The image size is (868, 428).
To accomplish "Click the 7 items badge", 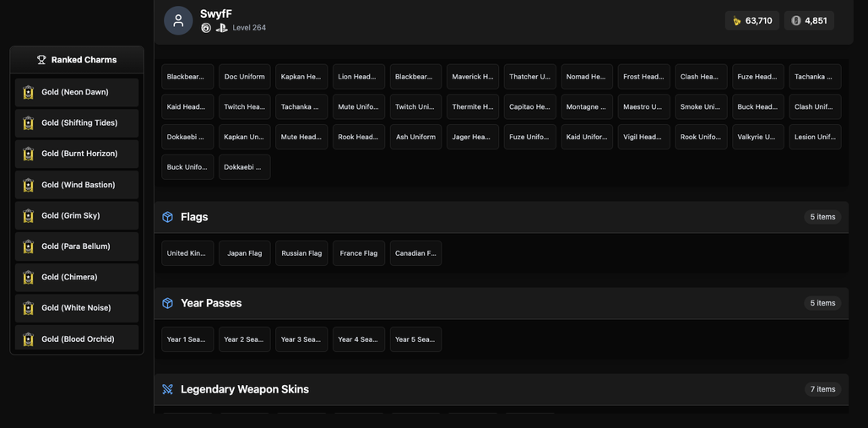I will tap(822, 389).
